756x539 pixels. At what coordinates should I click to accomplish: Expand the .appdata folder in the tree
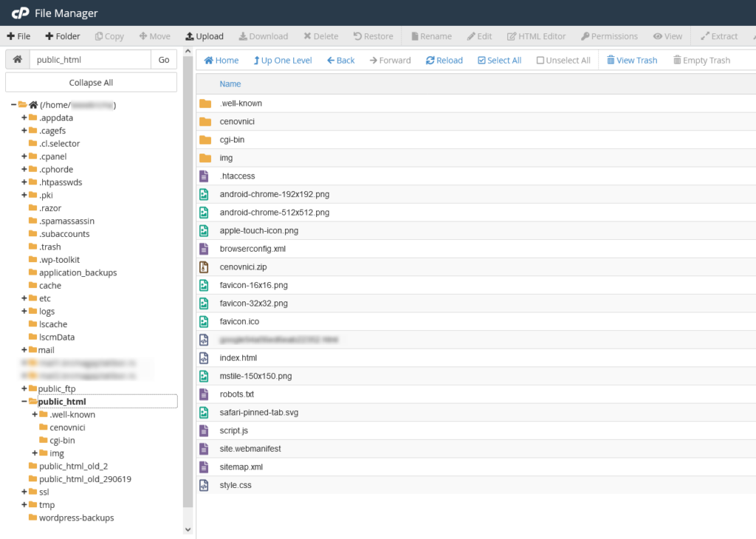coord(24,117)
